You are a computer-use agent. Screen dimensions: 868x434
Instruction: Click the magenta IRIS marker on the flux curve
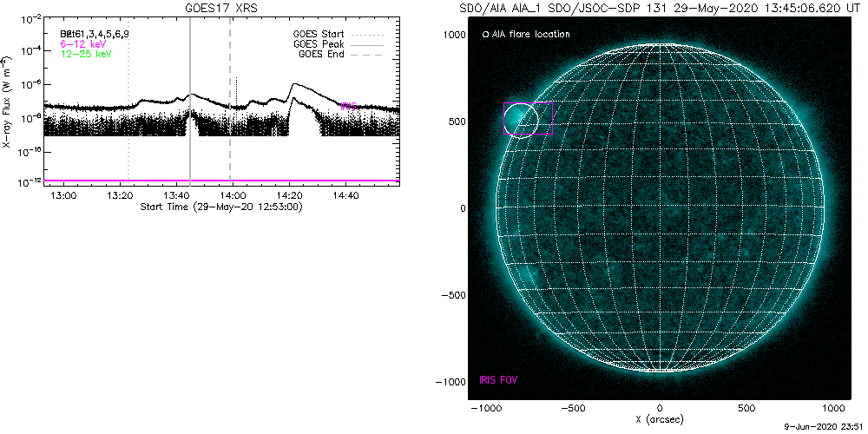(x=349, y=107)
